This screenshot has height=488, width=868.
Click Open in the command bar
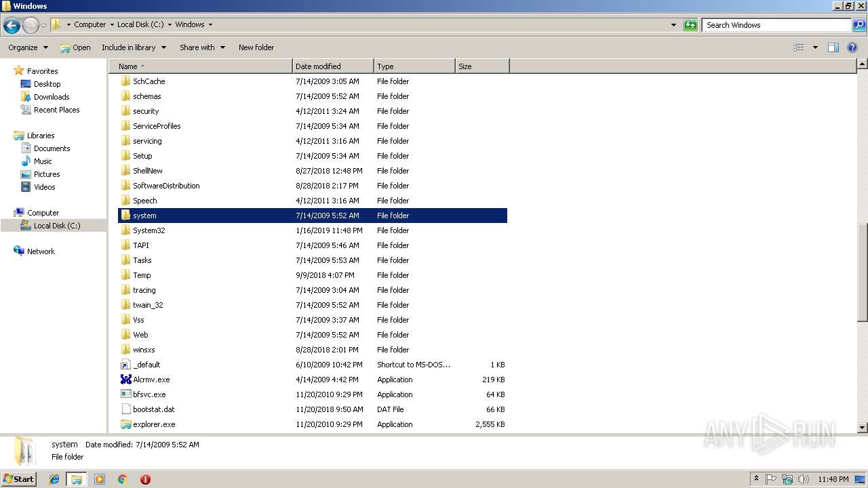click(75, 47)
